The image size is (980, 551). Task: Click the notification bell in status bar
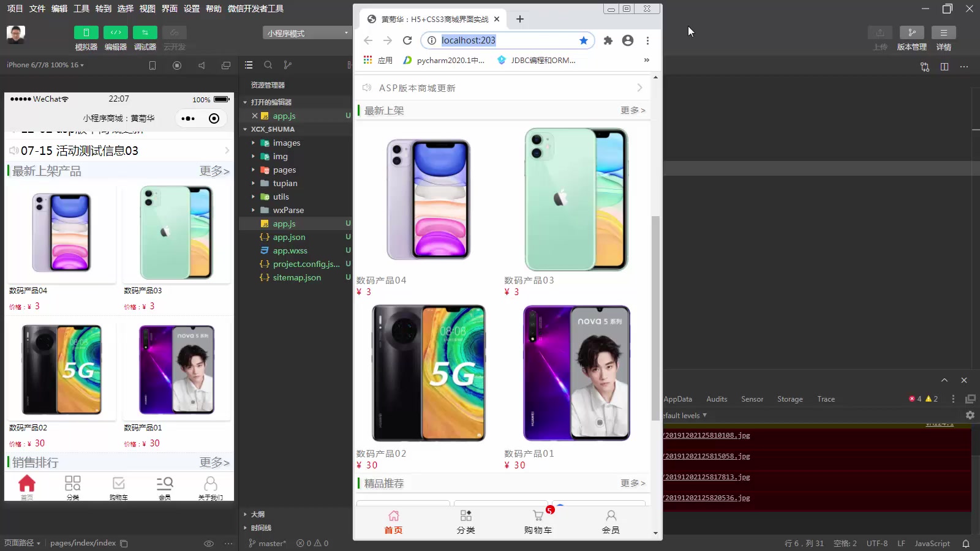click(965, 544)
